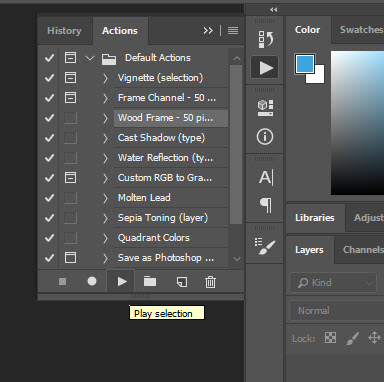Select the Actions tab
The height and width of the screenshot is (382, 384).
120,31
